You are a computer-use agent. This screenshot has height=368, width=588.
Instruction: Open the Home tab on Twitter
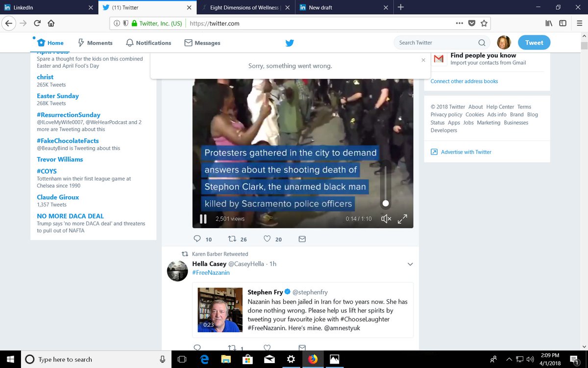pyautogui.click(x=50, y=43)
